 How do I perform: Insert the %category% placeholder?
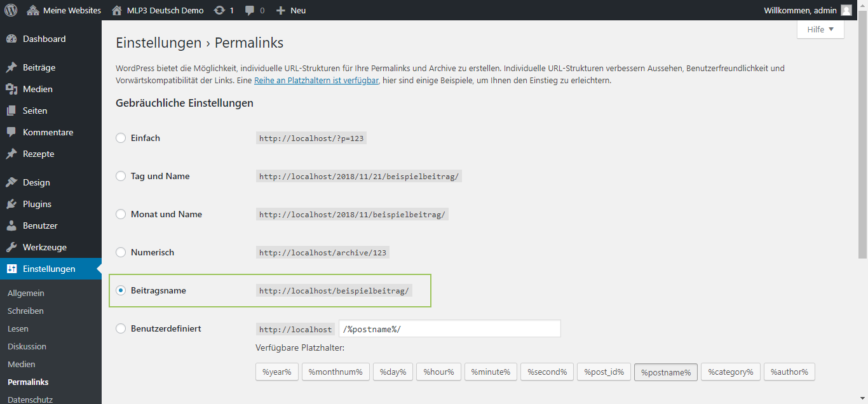pyautogui.click(x=731, y=372)
